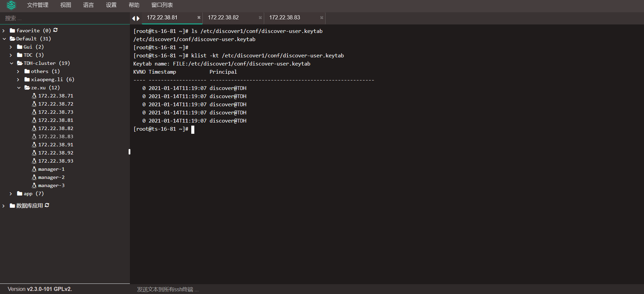Expand the app folder node
This screenshot has height=294, width=644.
pos(11,194)
